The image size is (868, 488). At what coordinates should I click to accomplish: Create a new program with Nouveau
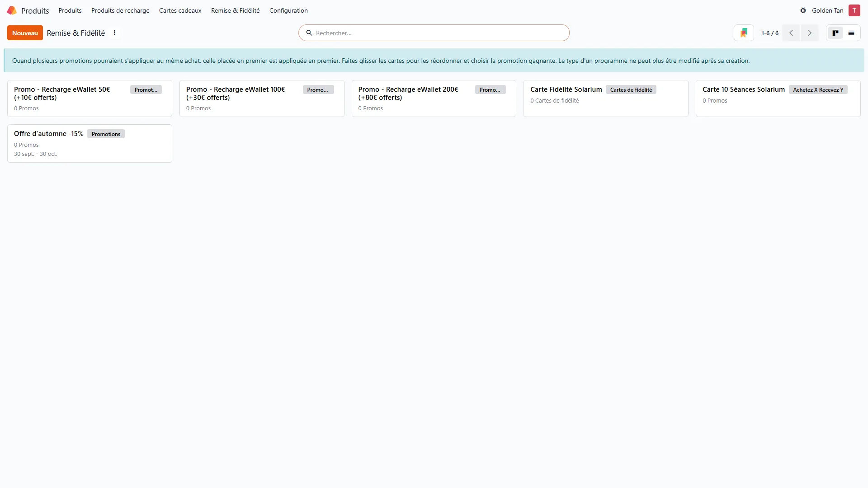(x=25, y=33)
